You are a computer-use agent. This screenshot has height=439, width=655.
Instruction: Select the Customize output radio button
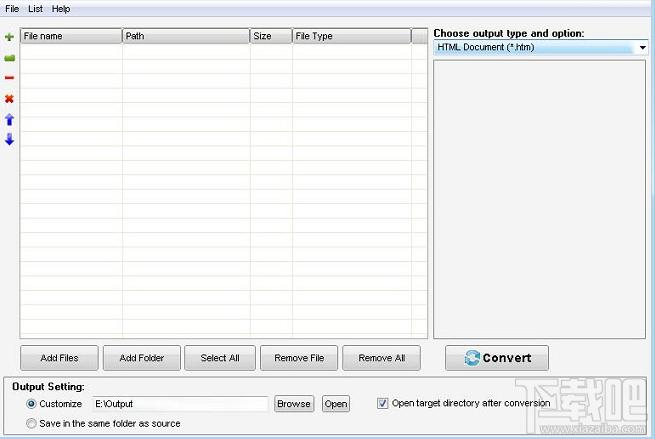(31, 404)
